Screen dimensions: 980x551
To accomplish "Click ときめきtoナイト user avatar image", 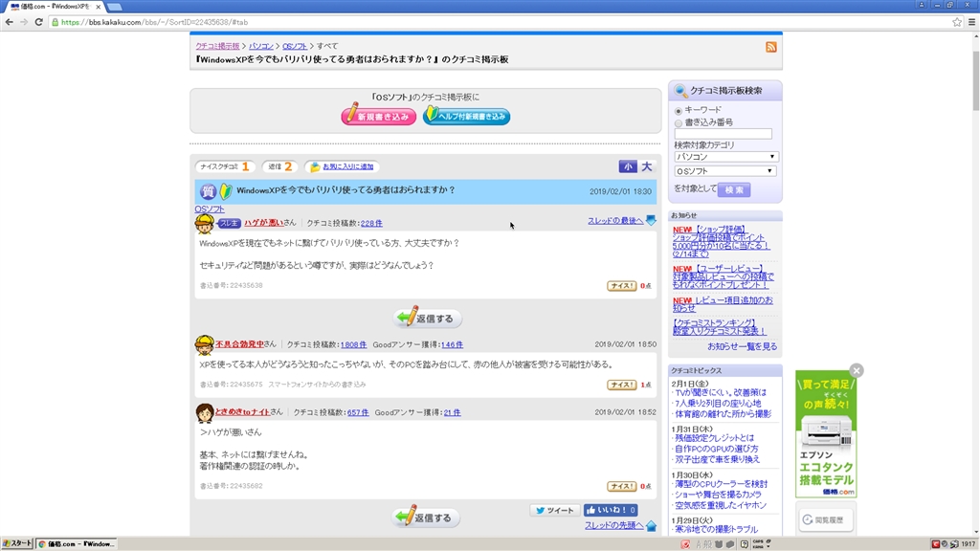I will pyautogui.click(x=205, y=413).
